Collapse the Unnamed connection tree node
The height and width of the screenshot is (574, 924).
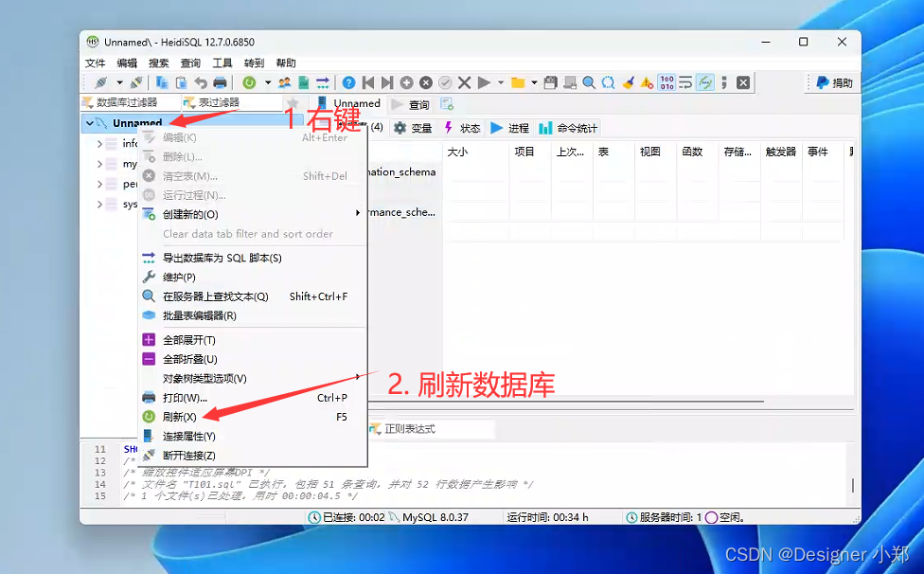90,121
